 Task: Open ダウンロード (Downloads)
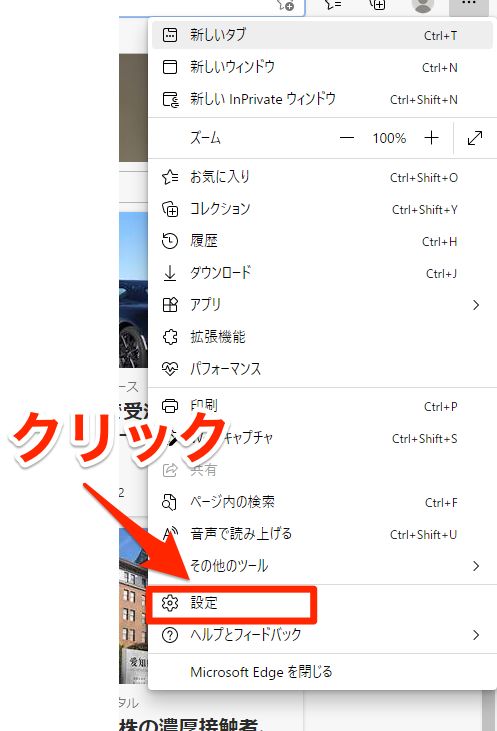pyautogui.click(x=322, y=273)
